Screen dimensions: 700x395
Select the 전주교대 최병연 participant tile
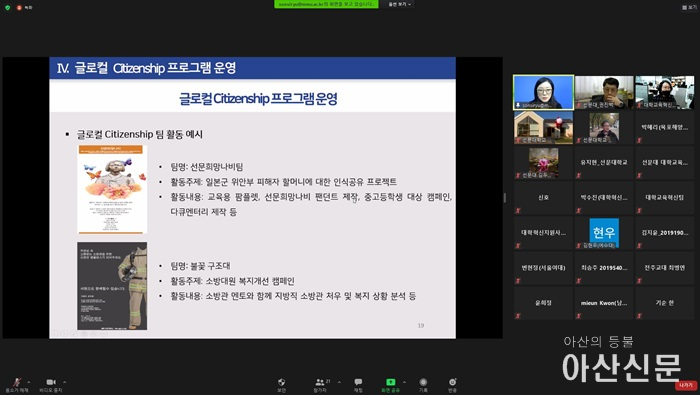(x=665, y=268)
